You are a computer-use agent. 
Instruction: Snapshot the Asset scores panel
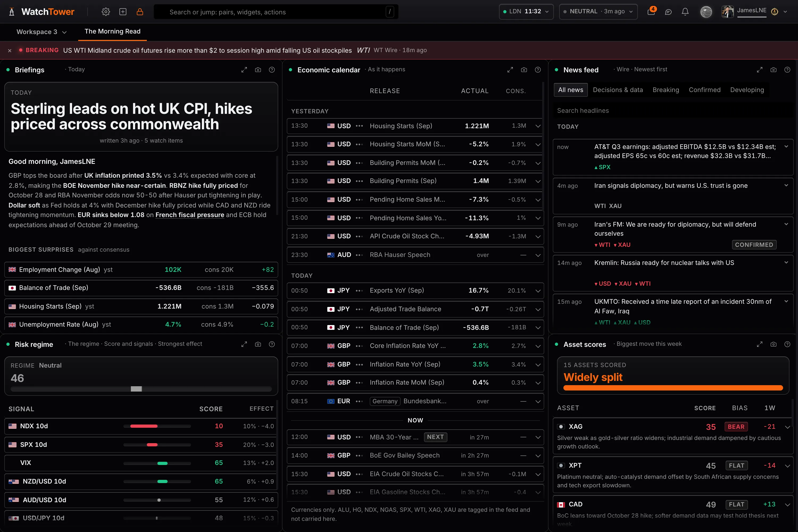(x=773, y=344)
